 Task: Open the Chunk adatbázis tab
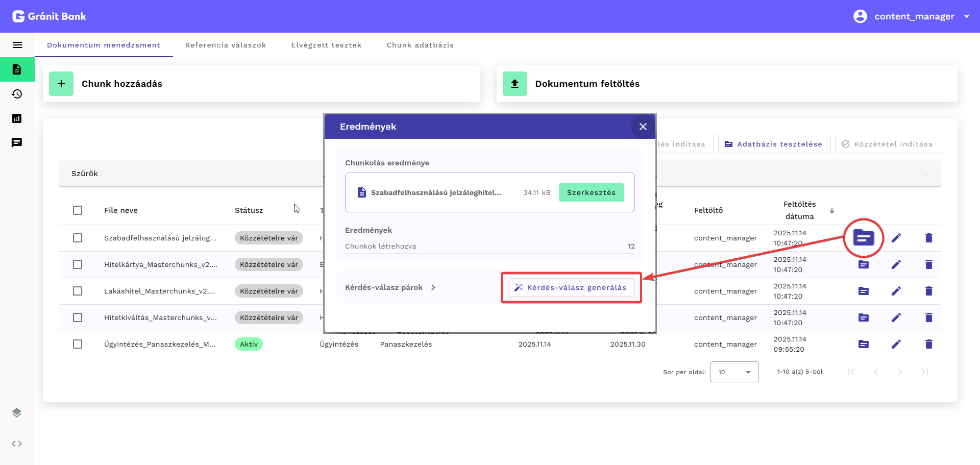[x=420, y=45]
